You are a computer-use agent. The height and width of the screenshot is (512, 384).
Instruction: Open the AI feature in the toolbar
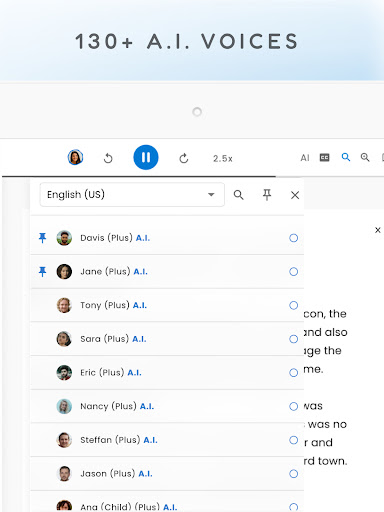(x=305, y=158)
